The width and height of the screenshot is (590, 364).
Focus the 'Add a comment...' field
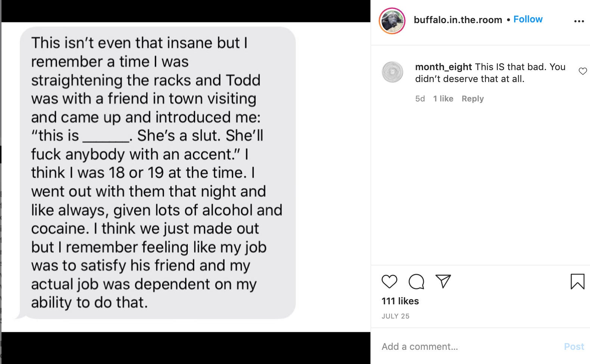[x=469, y=346]
